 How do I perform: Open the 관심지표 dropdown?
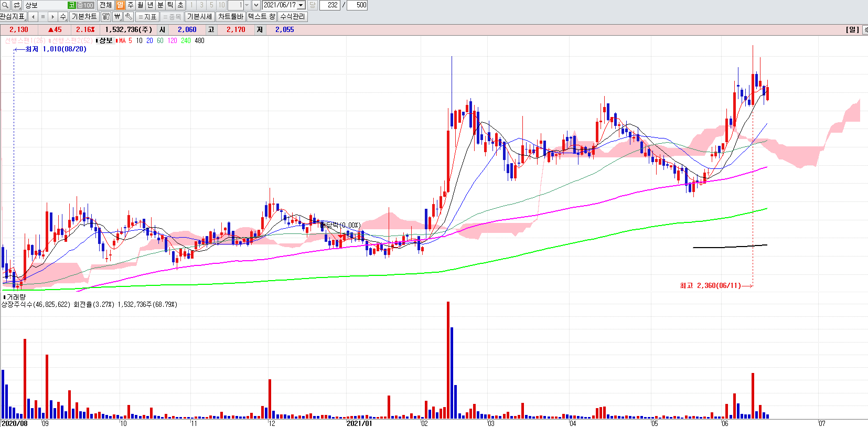point(13,16)
